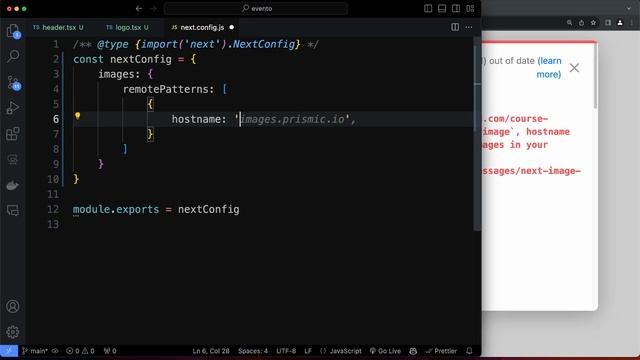Image resolution: width=640 pixels, height=360 pixels.
Task: Open the Remote Explorer view icon
Action: (x=13, y=159)
